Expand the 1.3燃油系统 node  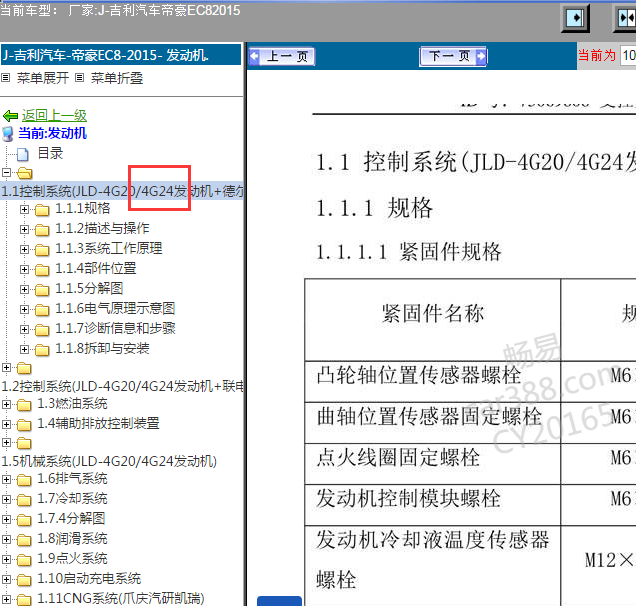[6, 404]
